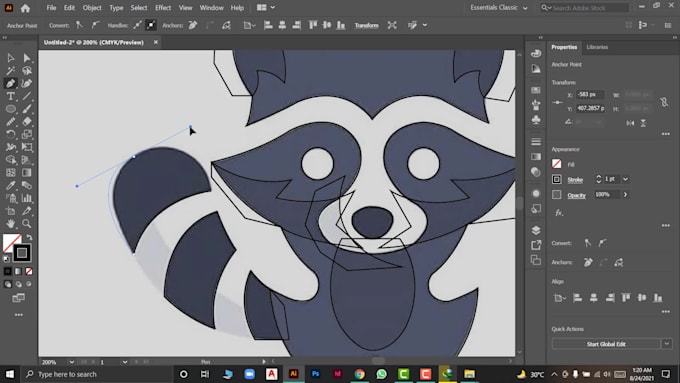Select the Eraser tool
This screenshot has height=383, width=680.
click(x=27, y=121)
